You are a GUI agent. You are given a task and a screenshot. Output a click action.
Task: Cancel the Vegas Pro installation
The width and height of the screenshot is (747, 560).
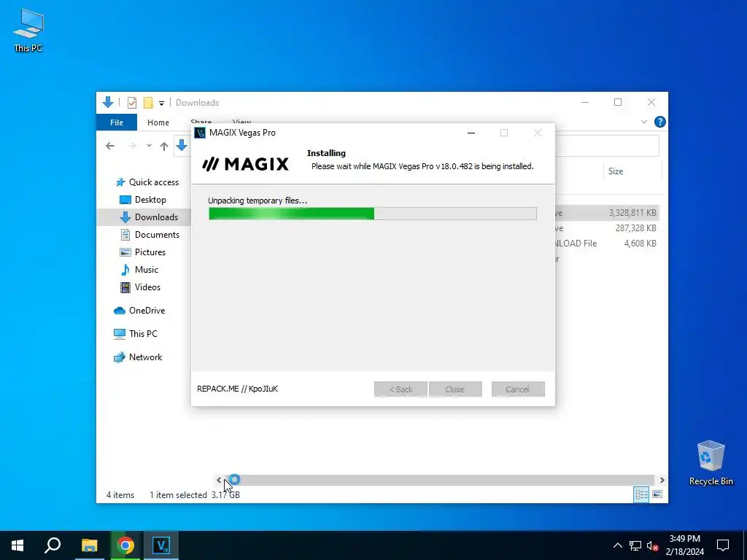click(518, 389)
